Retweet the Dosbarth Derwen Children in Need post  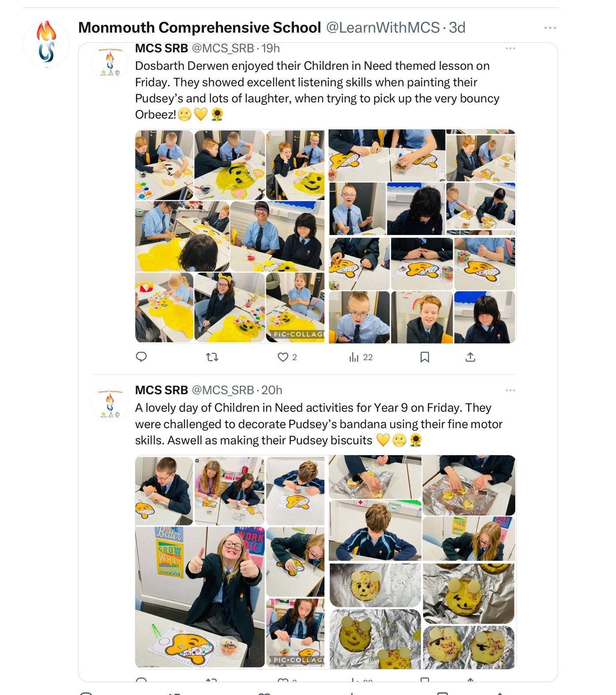(212, 357)
